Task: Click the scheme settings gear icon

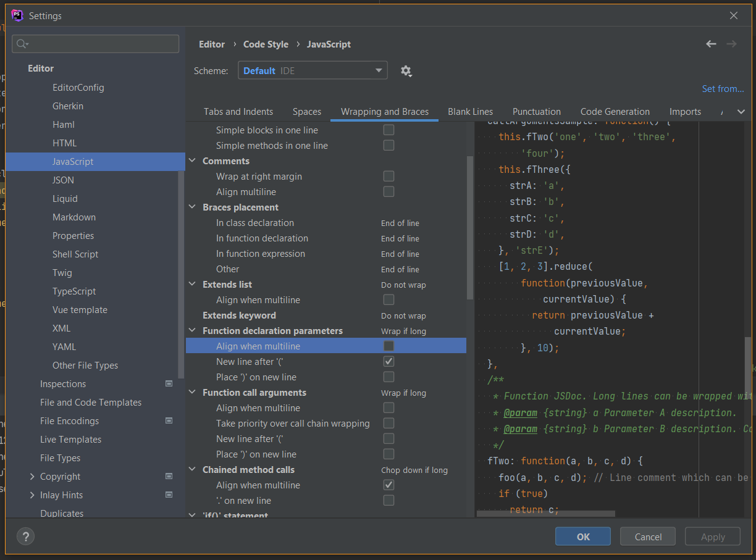Action: point(406,71)
